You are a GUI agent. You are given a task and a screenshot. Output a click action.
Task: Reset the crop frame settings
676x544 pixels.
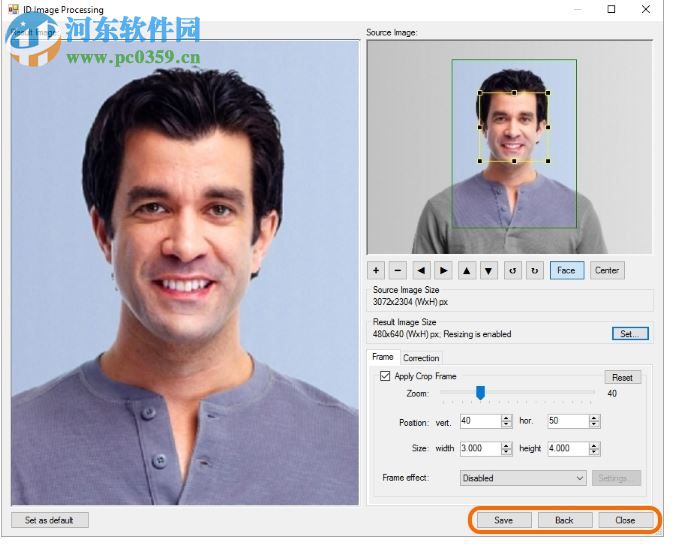pos(623,377)
